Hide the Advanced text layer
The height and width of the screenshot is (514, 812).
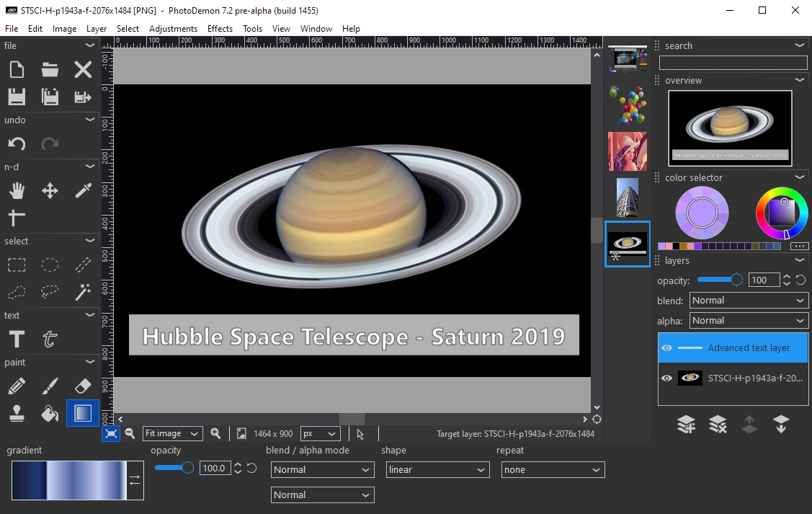[x=666, y=347]
